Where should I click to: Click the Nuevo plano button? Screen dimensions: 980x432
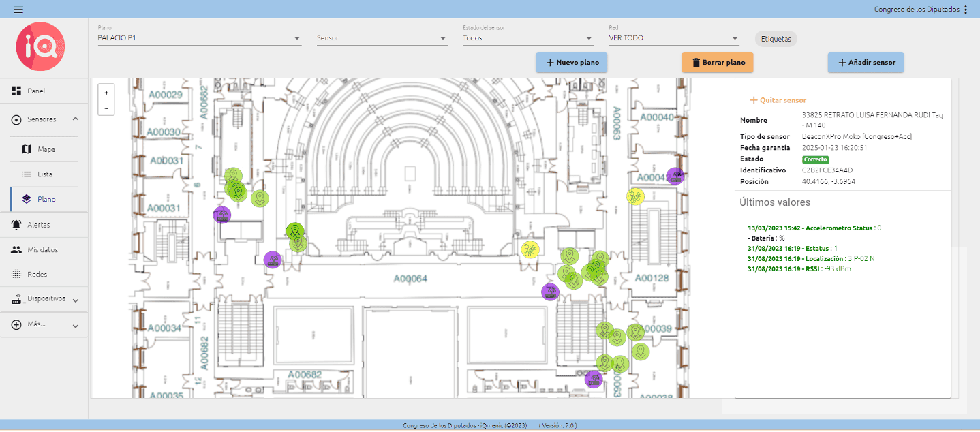pos(571,63)
